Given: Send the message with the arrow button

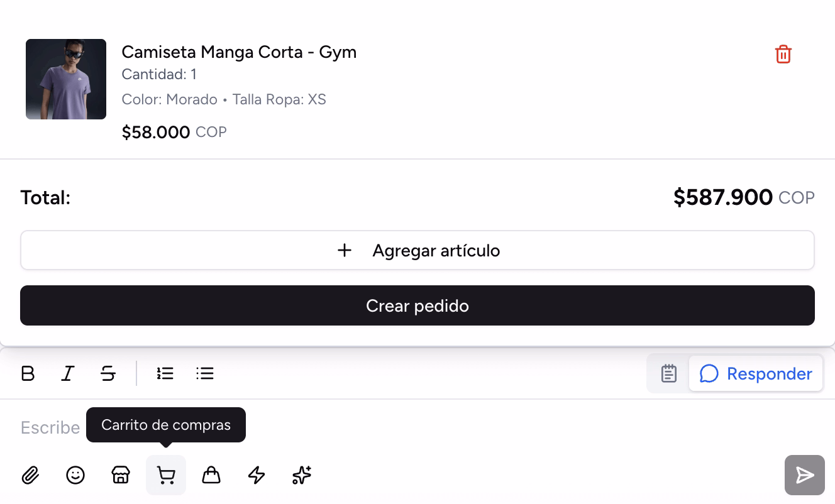Looking at the screenshot, I should pyautogui.click(x=804, y=475).
